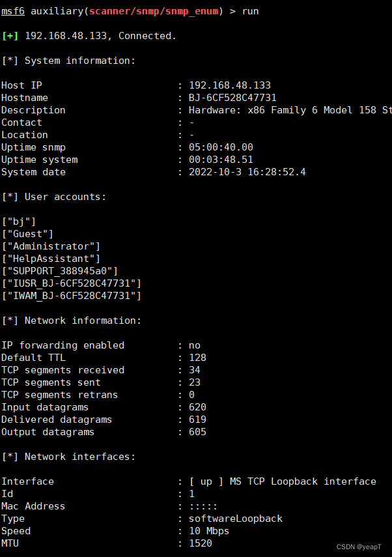Click the MS TCP Loopback interface text
Screen dimensions: 392x557
pyautogui.click(x=303, y=481)
